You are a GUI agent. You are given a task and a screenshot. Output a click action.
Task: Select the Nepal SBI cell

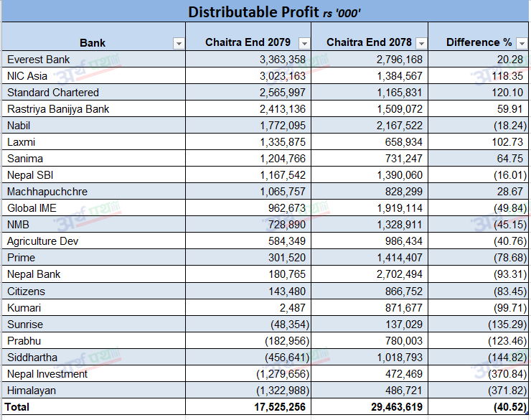point(94,175)
